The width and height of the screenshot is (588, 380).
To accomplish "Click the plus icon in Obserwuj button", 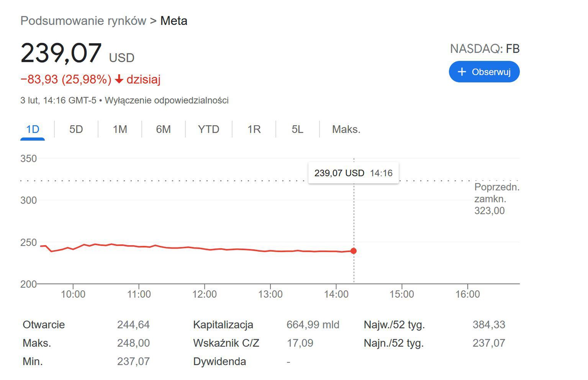I will pyautogui.click(x=462, y=72).
